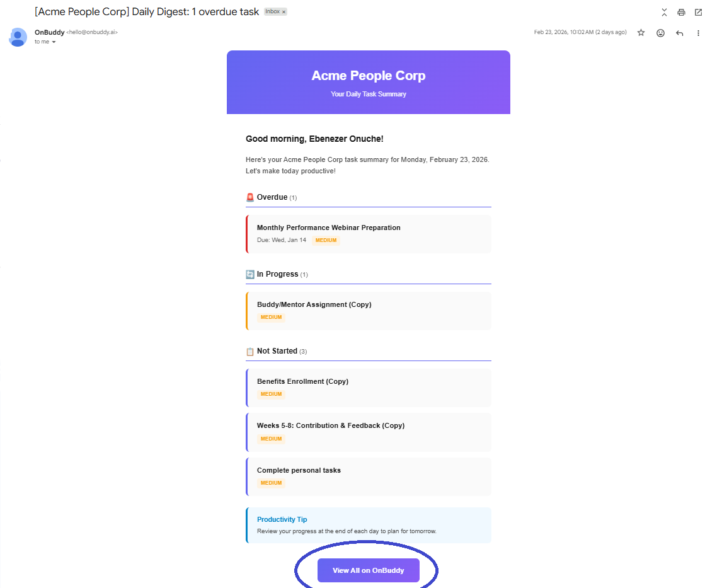
Task: Click the Productivity Tip heading
Action: tap(282, 519)
